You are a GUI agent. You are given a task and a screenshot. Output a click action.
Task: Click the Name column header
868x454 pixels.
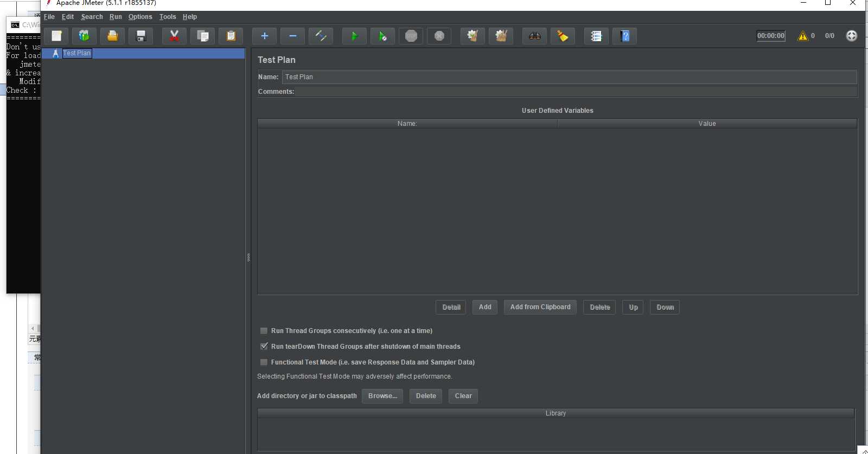click(407, 124)
